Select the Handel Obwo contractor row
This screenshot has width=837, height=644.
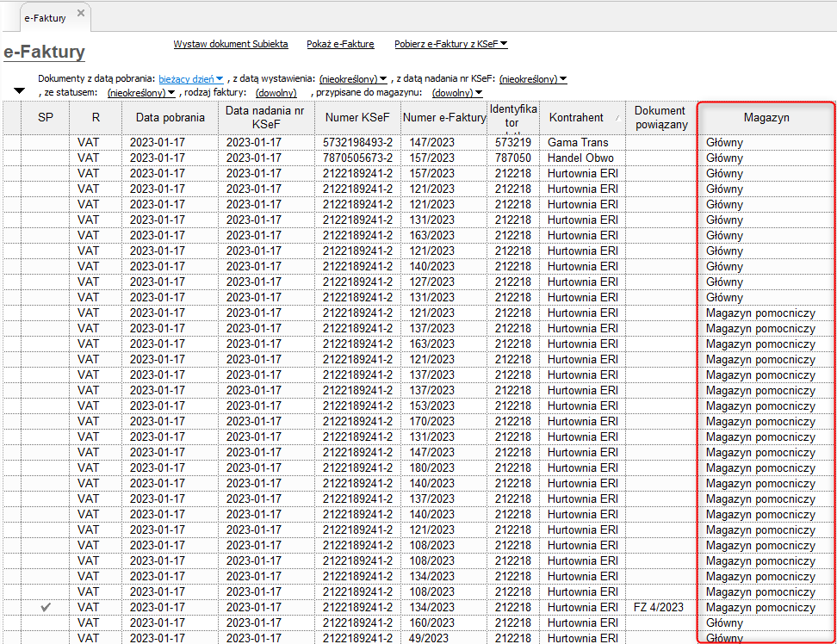pyautogui.click(x=580, y=158)
